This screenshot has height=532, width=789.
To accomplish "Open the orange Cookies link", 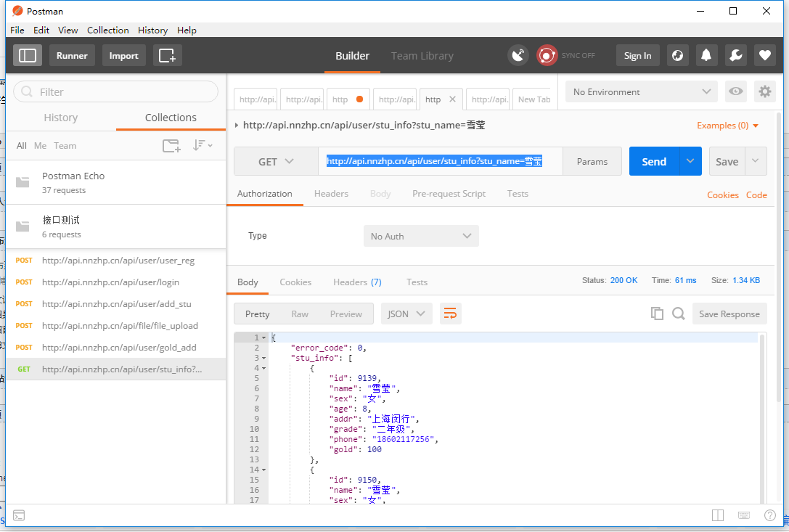I will [x=722, y=195].
